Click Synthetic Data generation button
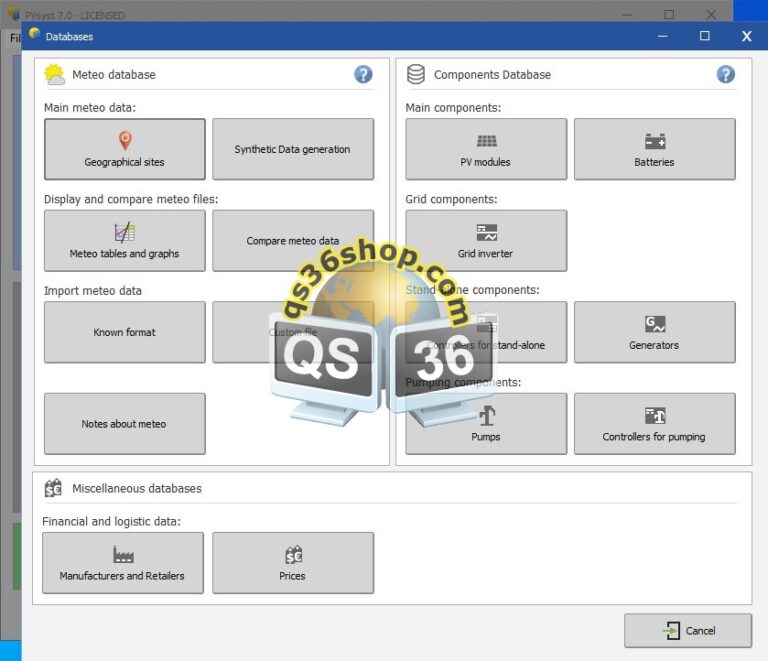Image resolution: width=768 pixels, height=661 pixels. click(x=293, y=149)
